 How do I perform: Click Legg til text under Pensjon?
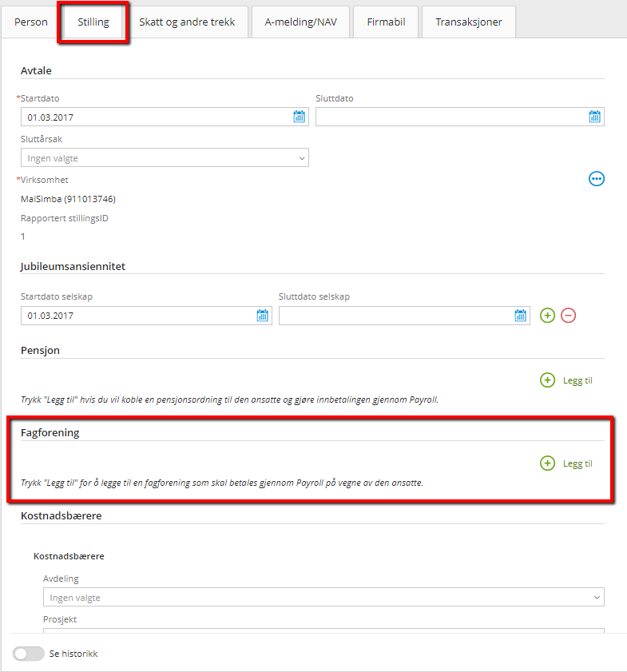577,380
